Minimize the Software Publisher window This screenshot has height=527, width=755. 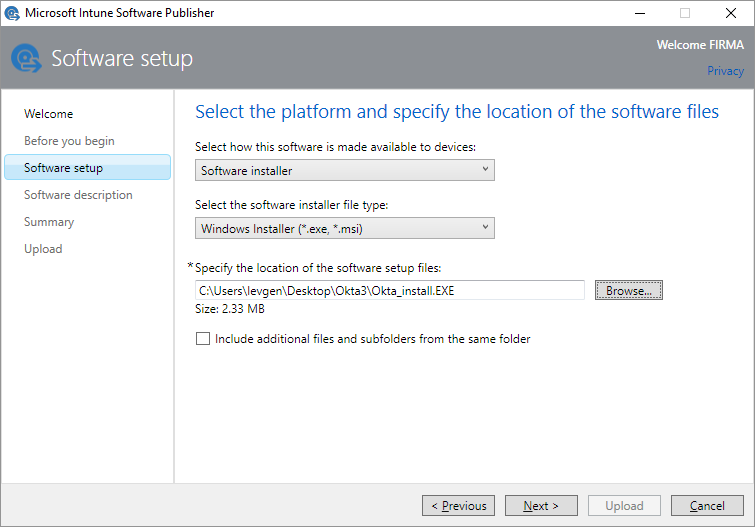coord(640,13)
